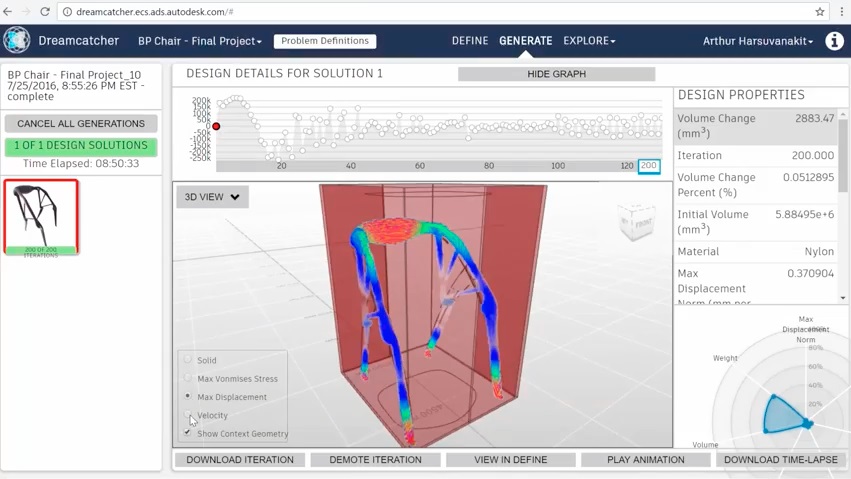Click 1 OF 1 DESIGN SOLUTIONS bar

81,146
